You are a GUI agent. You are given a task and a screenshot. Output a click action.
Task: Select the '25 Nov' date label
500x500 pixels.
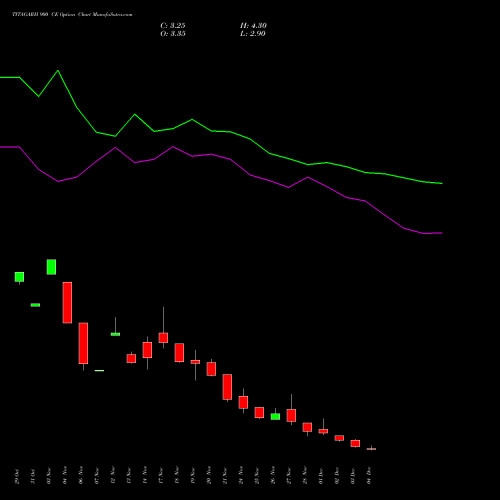point(257,475)
